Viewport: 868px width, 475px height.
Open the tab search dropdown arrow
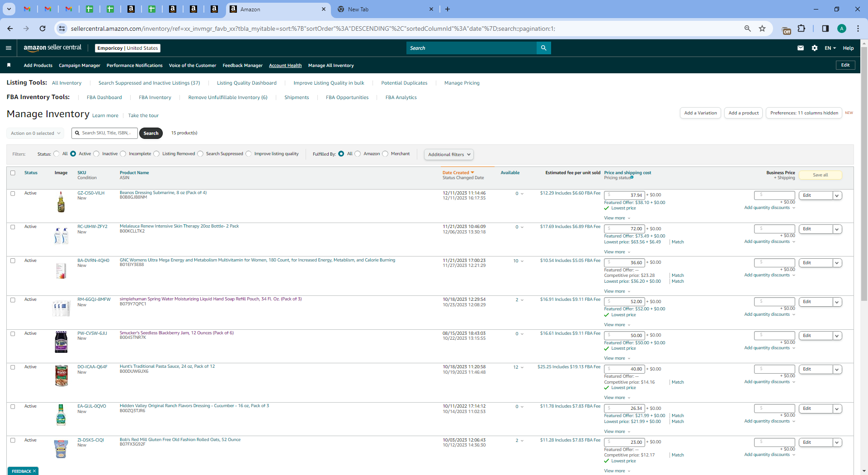[x=9, y=9]
